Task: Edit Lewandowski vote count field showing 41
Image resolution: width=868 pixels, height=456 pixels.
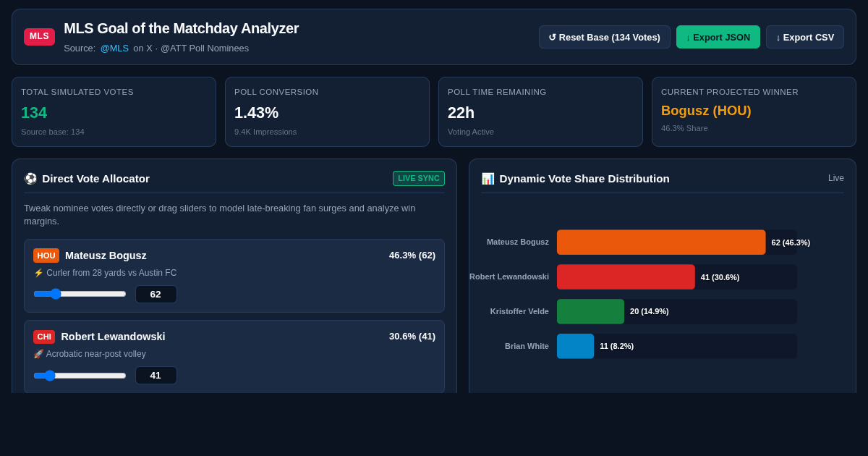Action: pos(156,376)
